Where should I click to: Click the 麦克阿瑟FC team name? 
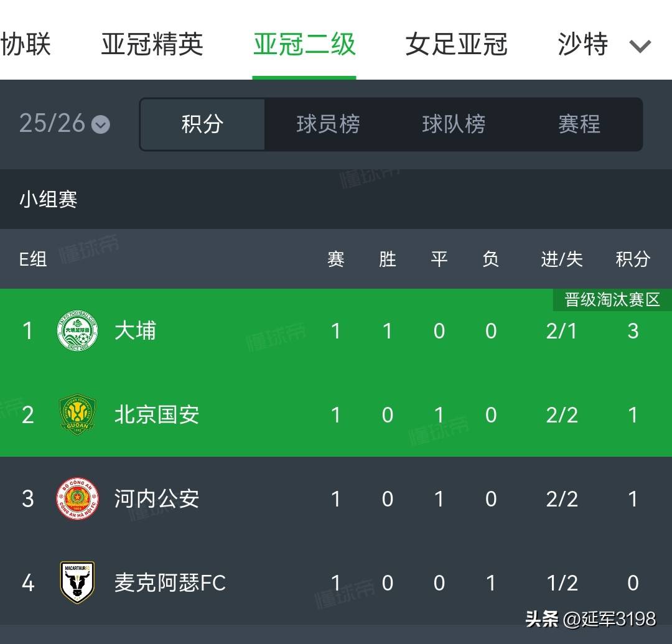click(x=169, y=583)
